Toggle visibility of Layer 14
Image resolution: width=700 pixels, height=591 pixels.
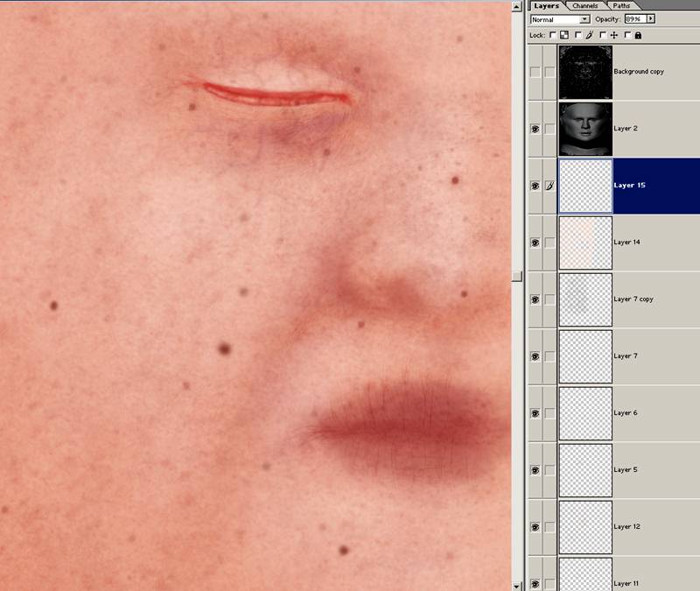click(x=535, y=243)
